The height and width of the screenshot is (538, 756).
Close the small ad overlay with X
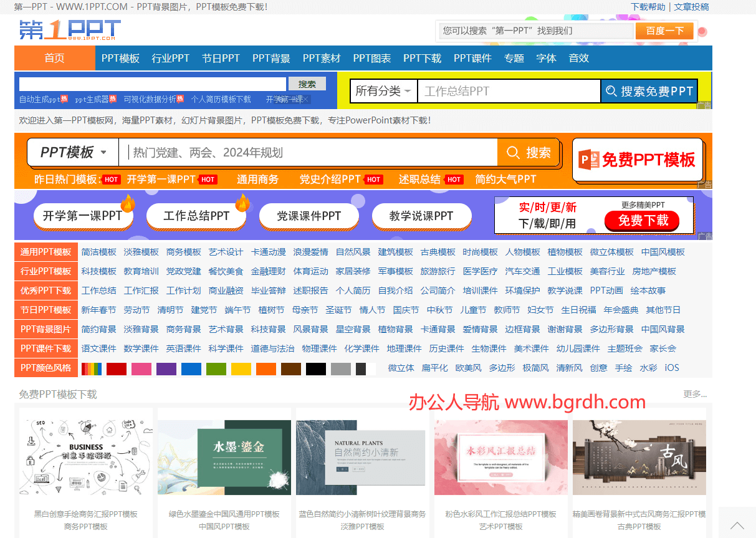pyautogui.click(x=306, y=99)
